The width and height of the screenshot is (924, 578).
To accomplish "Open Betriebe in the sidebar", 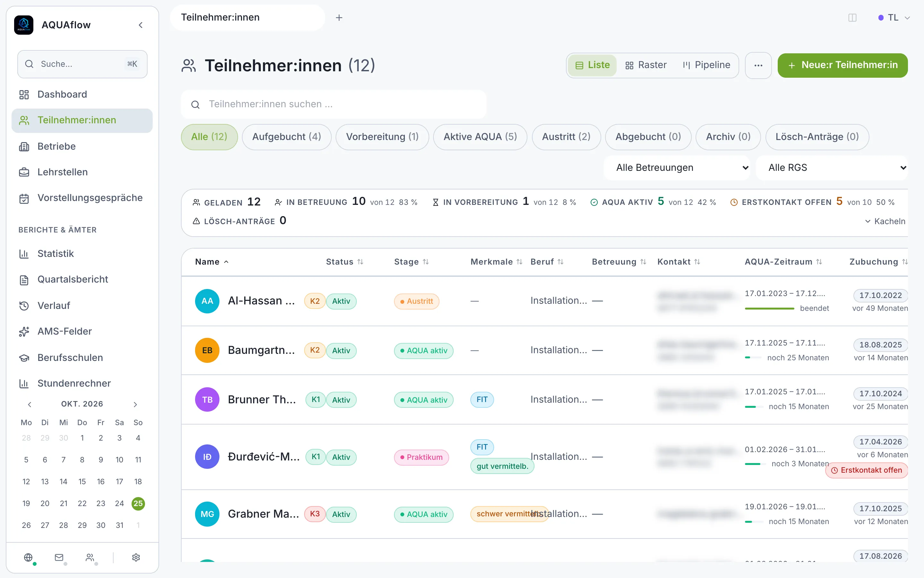I will point(82,146).
